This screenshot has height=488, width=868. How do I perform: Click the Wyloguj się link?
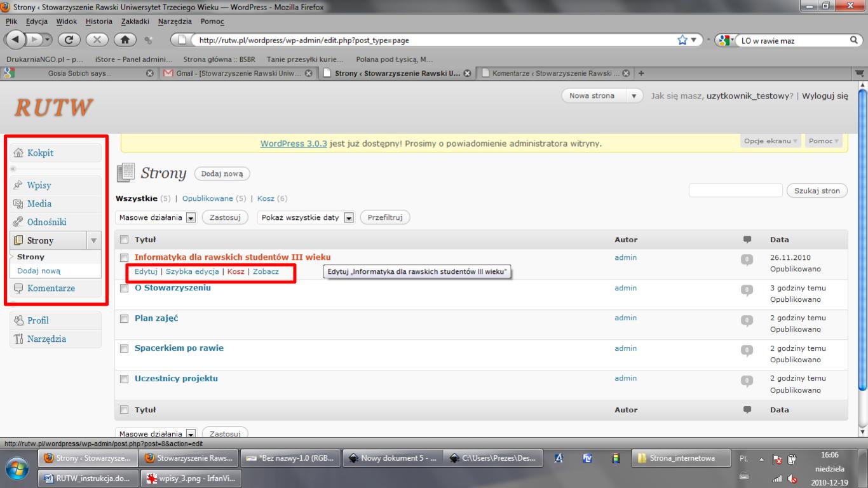coord(825,96)
